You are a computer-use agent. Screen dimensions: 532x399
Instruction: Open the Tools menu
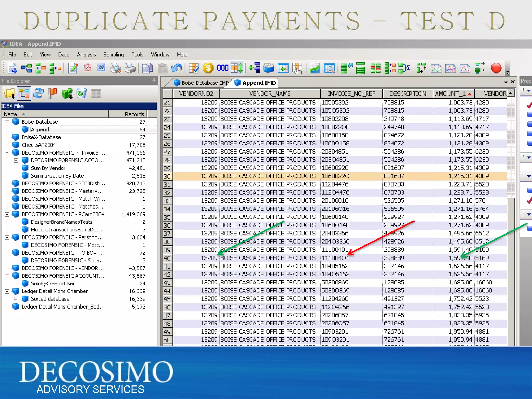tap(137, 55)
